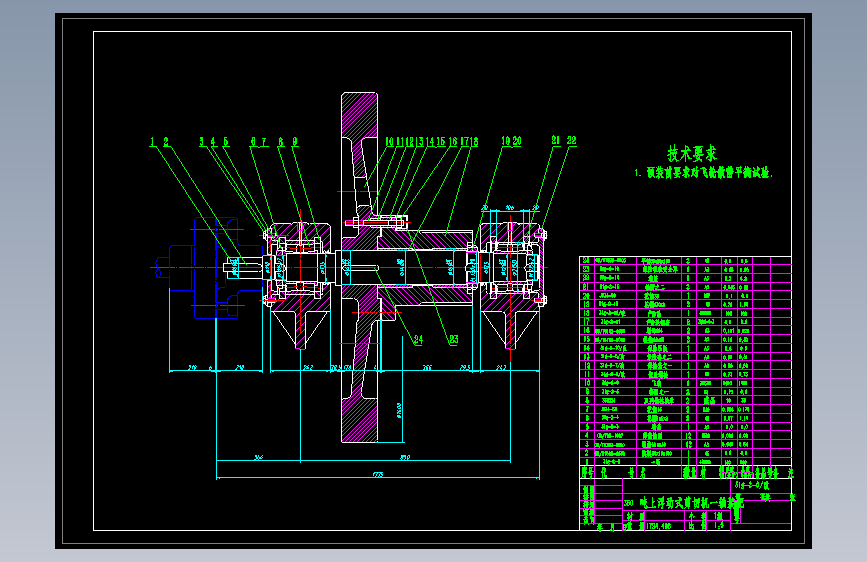Click part balloon number 3

(x=202, y=142)
